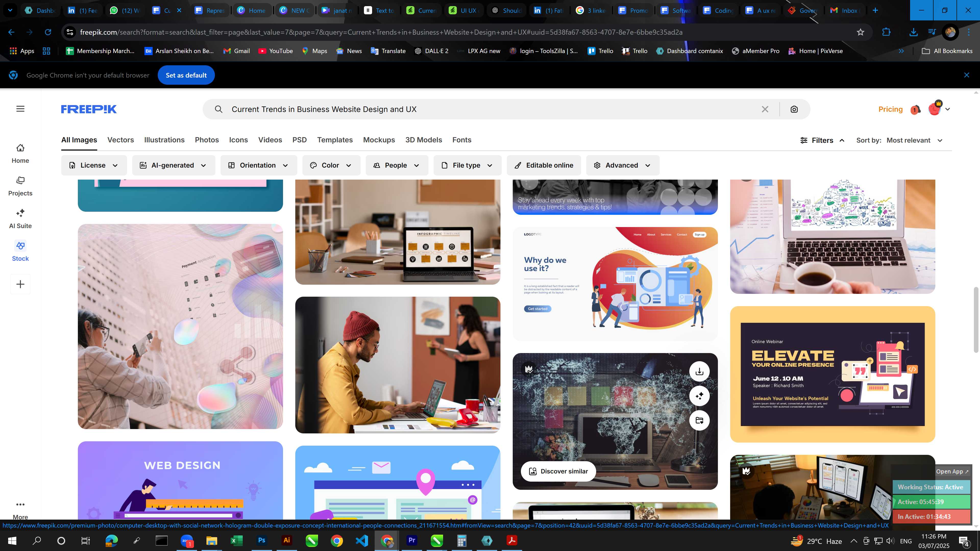Image resolution: width=980 pixels, height=551 pixels.
Task: Expand the Color filter dropdown
Action: click(x=331, y=165)
